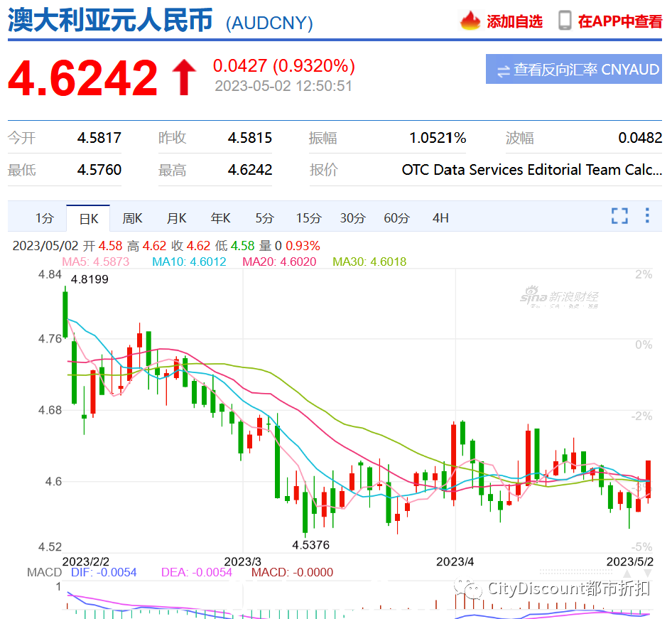The height and width of the screenshot is (619, 672).
Task: Click the (AUDCNY) symbol text
Action: coord(269,23)
